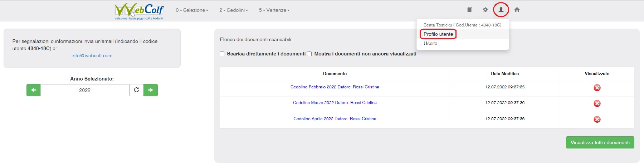Go to home via house icon

(x=517, y=10)
